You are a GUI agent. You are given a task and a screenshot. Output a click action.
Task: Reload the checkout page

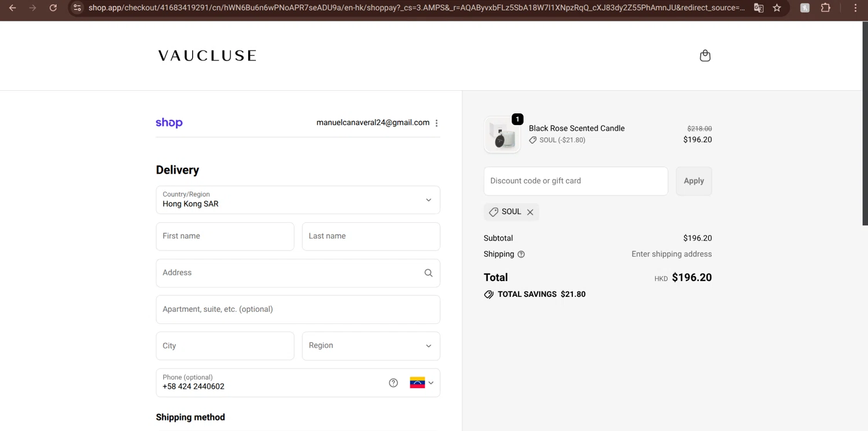point(53,8)
